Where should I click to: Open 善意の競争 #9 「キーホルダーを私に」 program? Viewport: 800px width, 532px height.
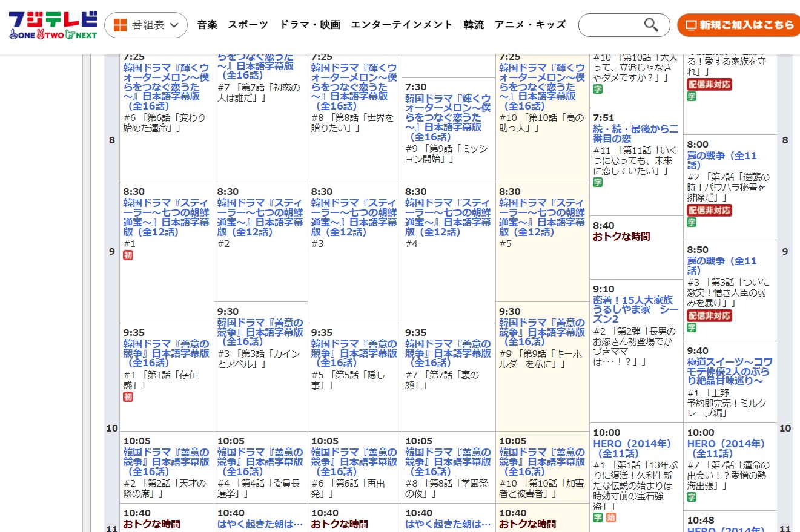pos(542,332)
